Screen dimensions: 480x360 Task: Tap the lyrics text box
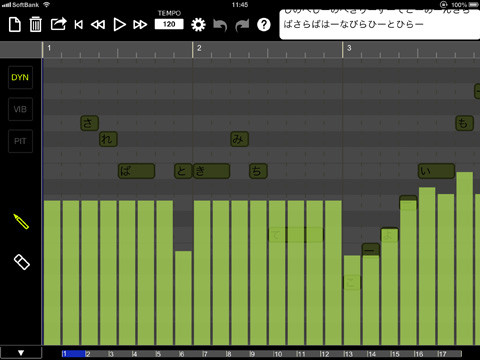pos(380,24)
